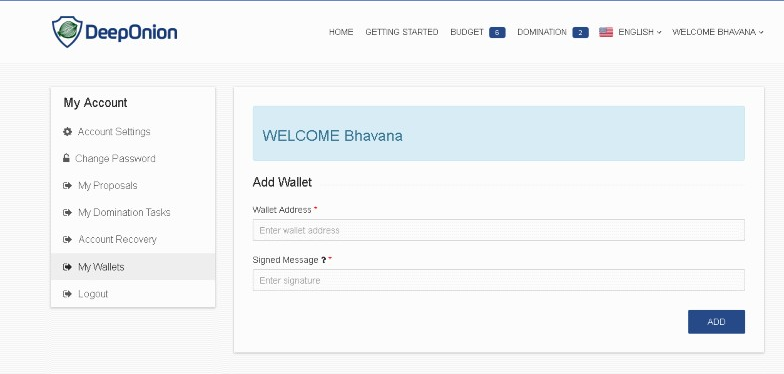784x374 pixels.
Task: Click the Account Recovery arrow icon
Action: (x=68, y=240)
